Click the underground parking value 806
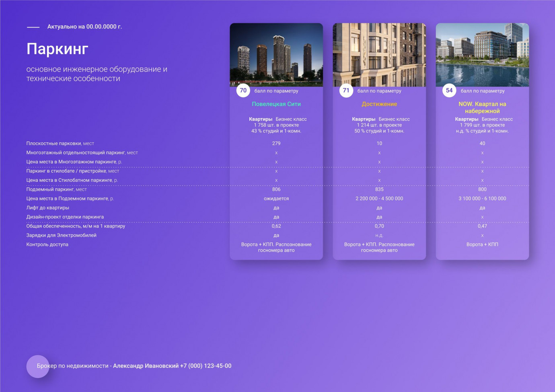The width and height of the screenshot is (555, 392). tap(276, 189)
